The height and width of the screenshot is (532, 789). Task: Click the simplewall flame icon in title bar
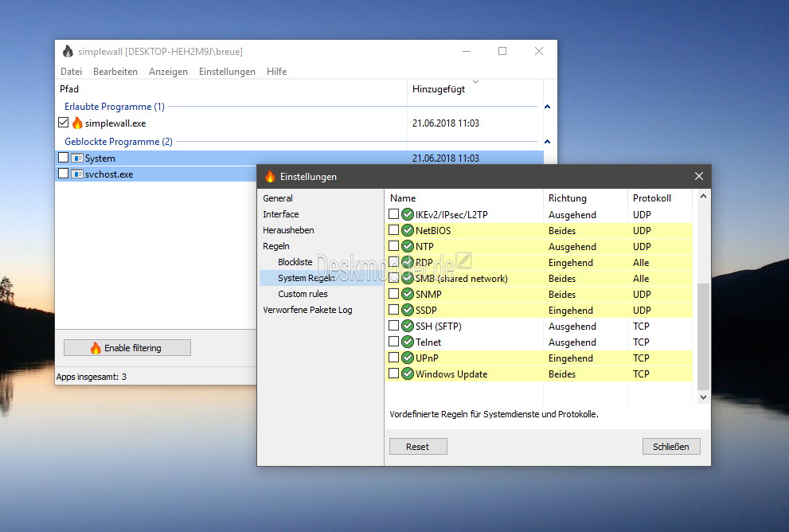(x=68, y=51)
